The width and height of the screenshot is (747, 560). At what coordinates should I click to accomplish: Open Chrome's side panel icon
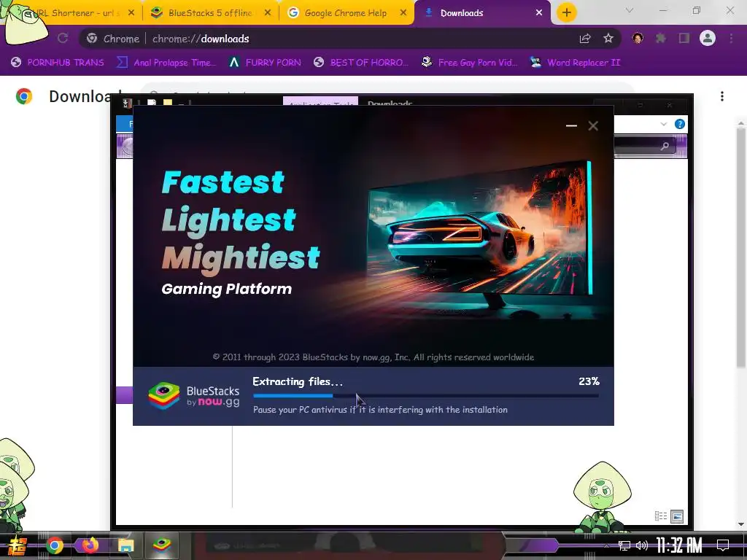(684, 38)
